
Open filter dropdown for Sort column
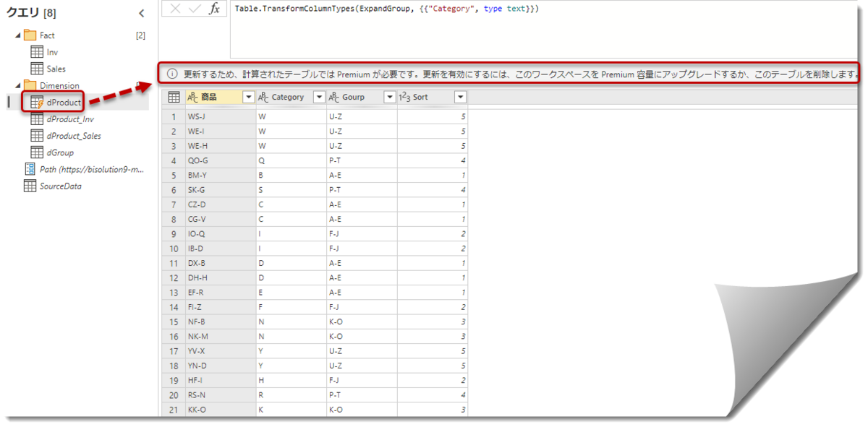[x=459, y=97]
